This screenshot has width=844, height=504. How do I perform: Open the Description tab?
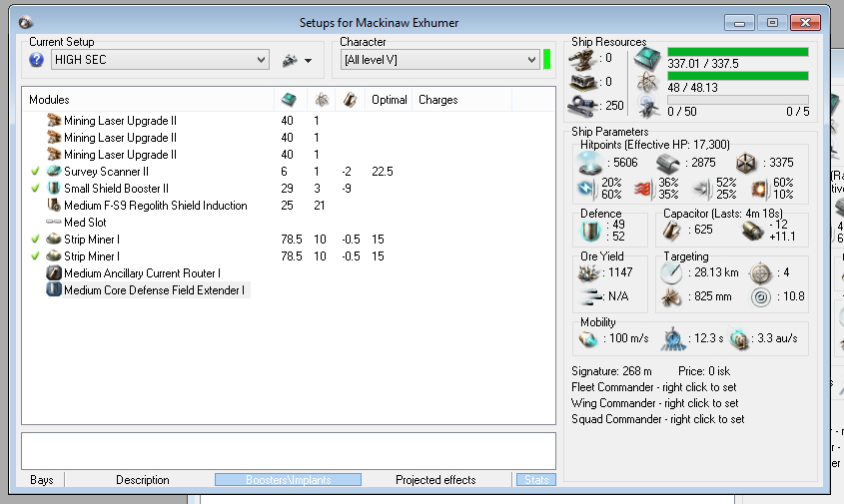[142, 480]
